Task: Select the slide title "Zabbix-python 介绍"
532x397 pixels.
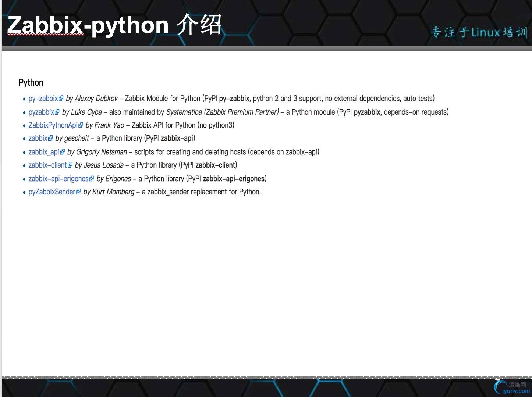Action: pos(114,25)
